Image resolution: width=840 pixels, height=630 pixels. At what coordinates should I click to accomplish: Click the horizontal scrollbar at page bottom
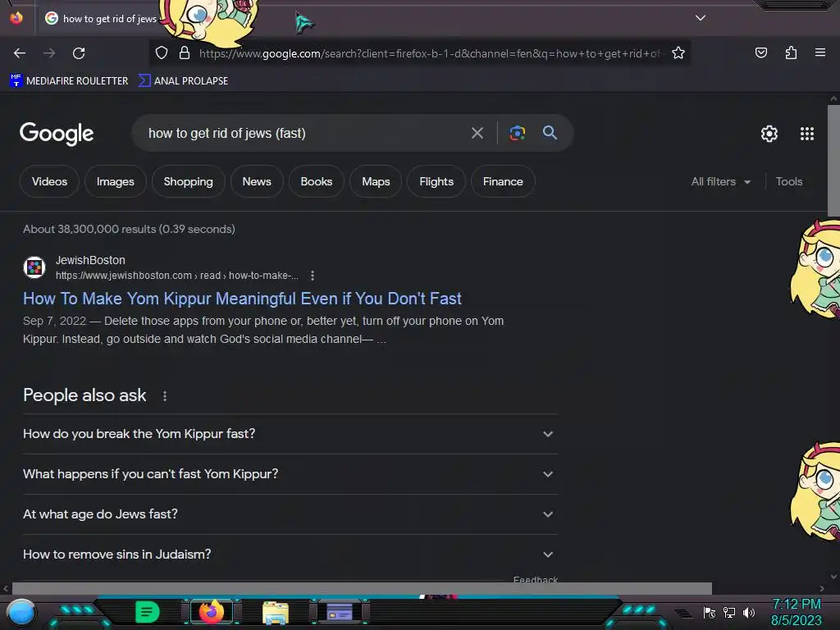tap(362, 588)
